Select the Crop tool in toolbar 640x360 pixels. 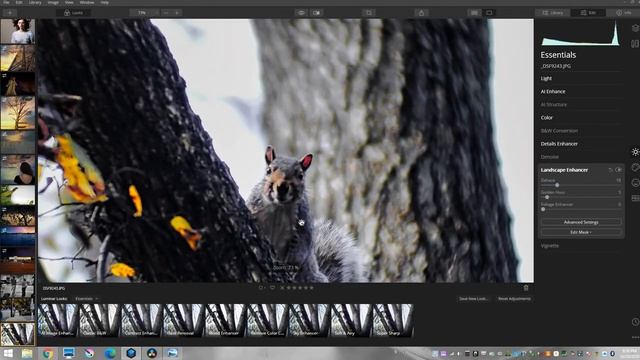tap(369, 13)
